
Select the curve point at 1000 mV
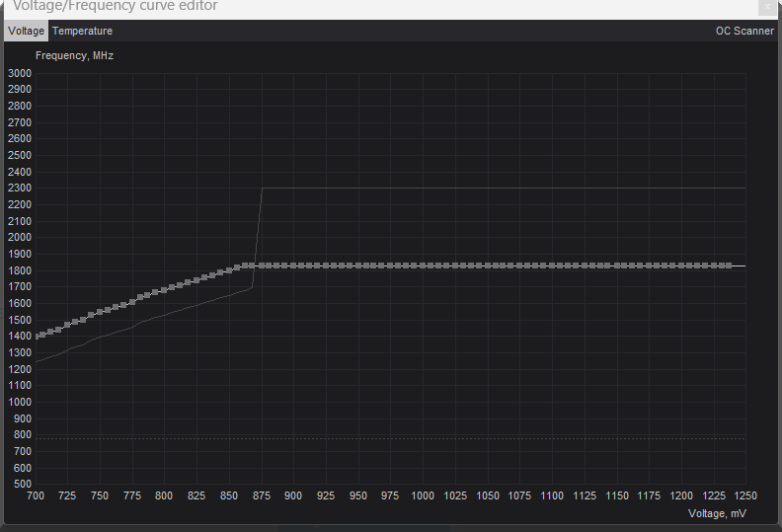[423, 266]
